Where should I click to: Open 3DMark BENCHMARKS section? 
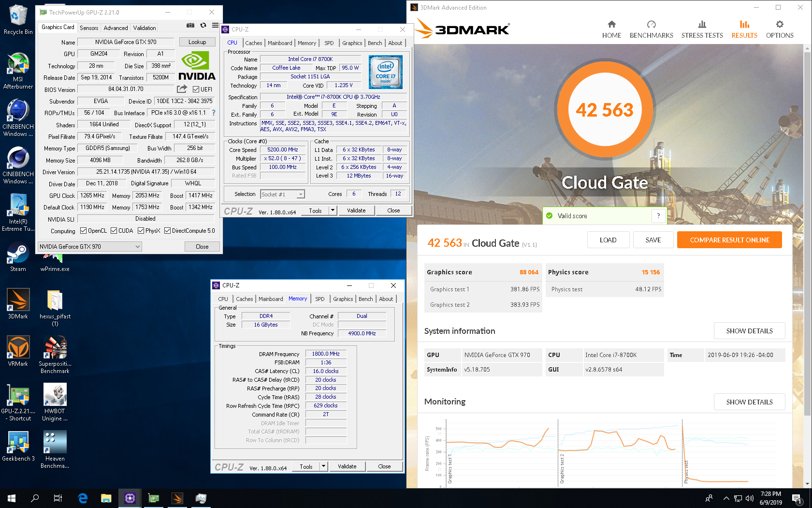pyautogui.click(x=651, y=30)
